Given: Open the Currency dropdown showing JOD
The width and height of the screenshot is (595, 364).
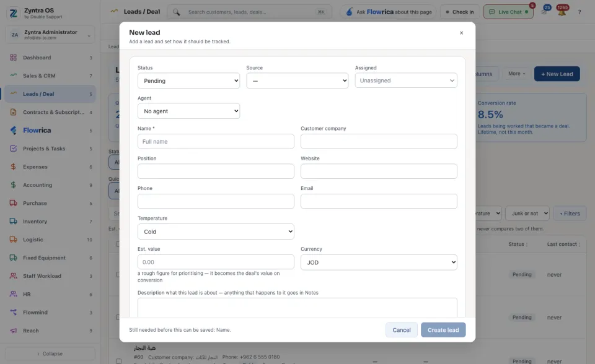Looking at the screenshot, I should point(379,262).
